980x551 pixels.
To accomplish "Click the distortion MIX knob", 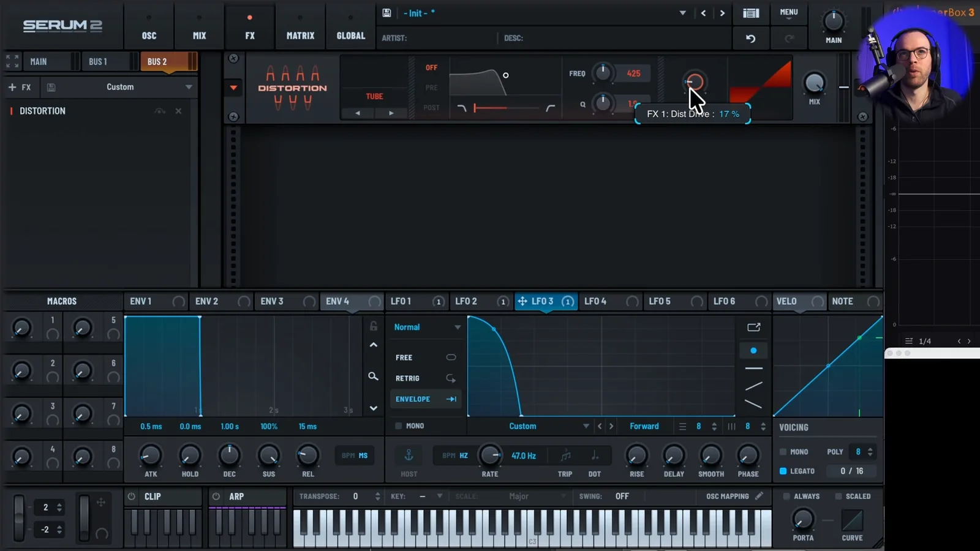I will pyautogui.click(x=814, y=83).
